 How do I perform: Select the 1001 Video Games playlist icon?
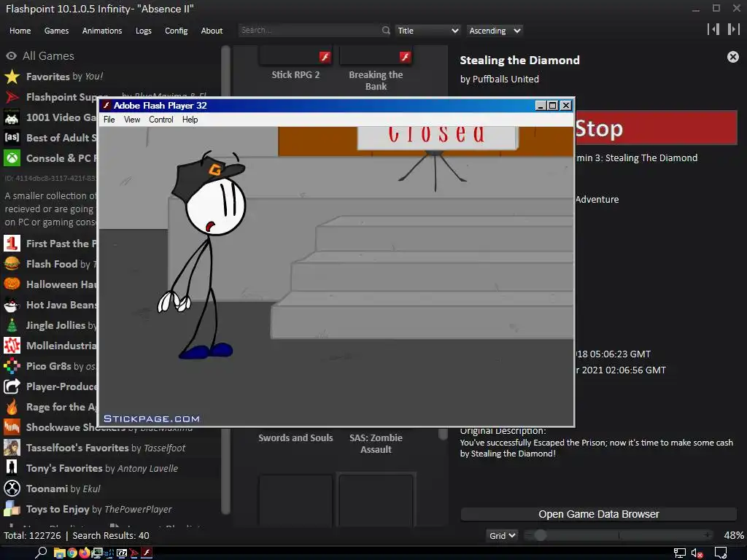tap(12, 117)
